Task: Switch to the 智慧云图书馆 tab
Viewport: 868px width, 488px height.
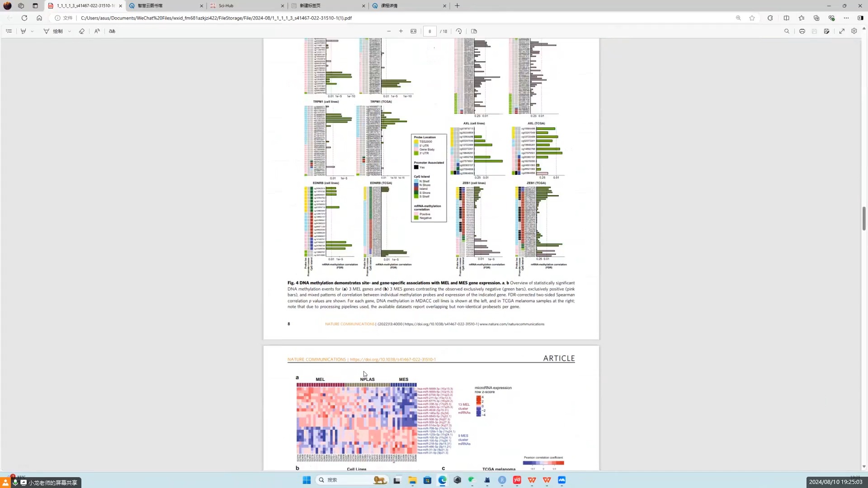Action: (165, 6)
